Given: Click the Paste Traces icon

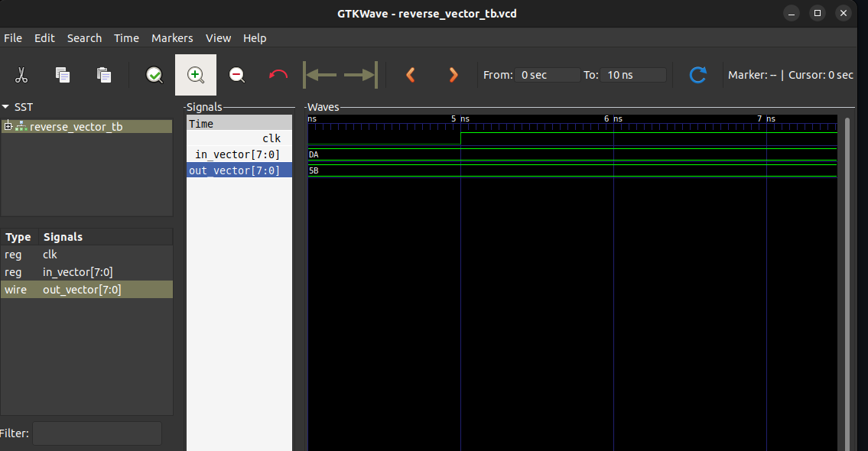Looking at the screenshot, I should coord(103,74).
